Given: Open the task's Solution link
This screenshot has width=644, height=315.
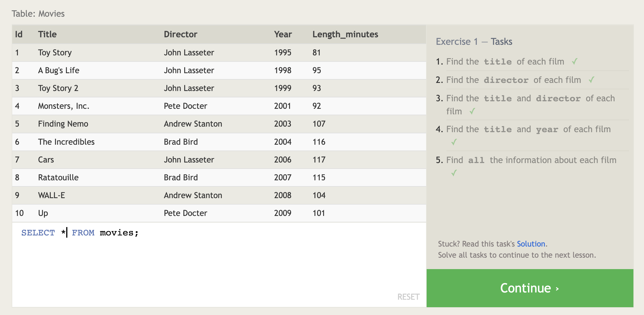Looking at the screenshot, I should tap(531, 244).
